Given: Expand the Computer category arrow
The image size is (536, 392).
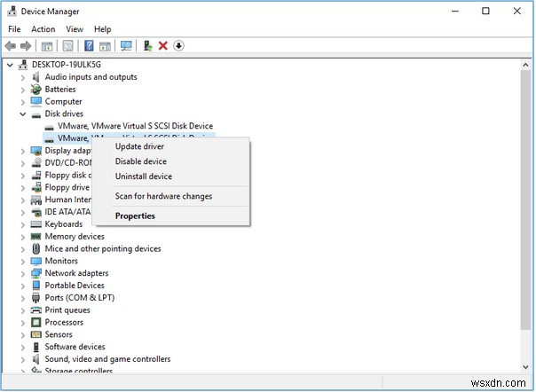Looking at the screenshot, I should point(22,102).
